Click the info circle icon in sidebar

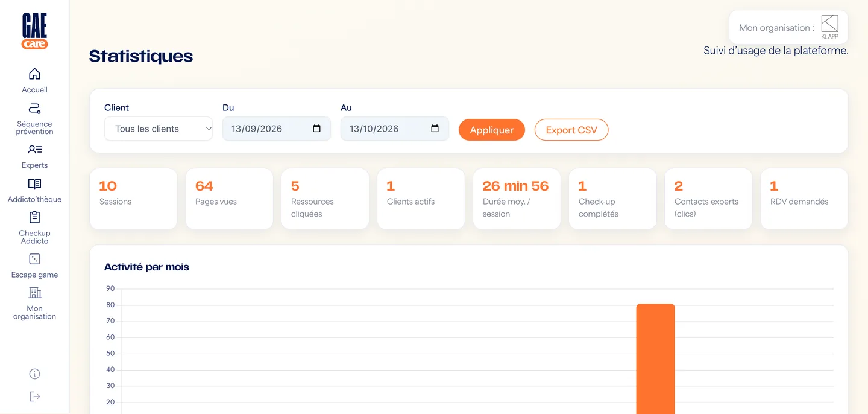tap(34, 374)
